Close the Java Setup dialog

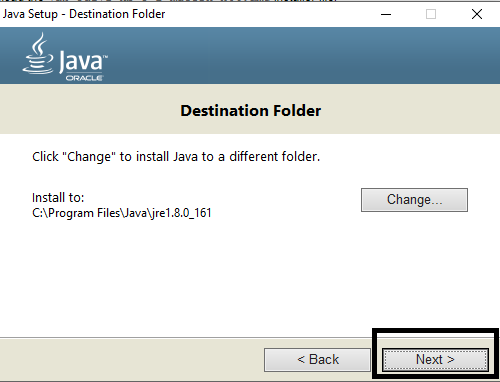tap(477, 14)
